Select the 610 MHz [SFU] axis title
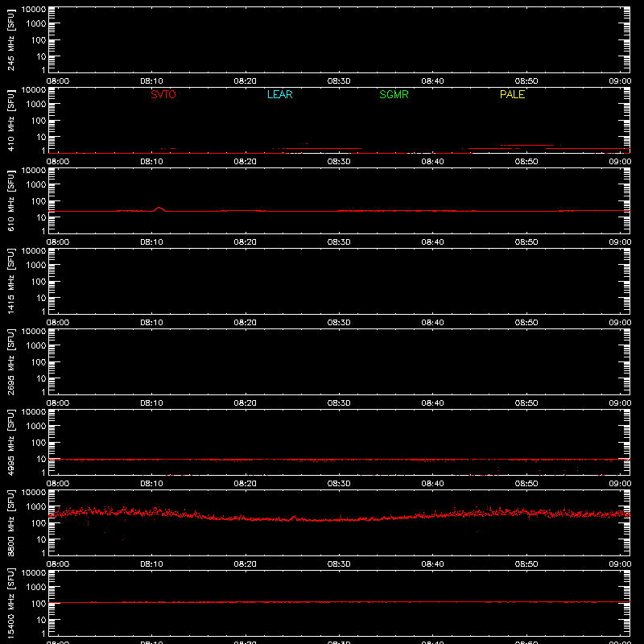 pos(10,200)
